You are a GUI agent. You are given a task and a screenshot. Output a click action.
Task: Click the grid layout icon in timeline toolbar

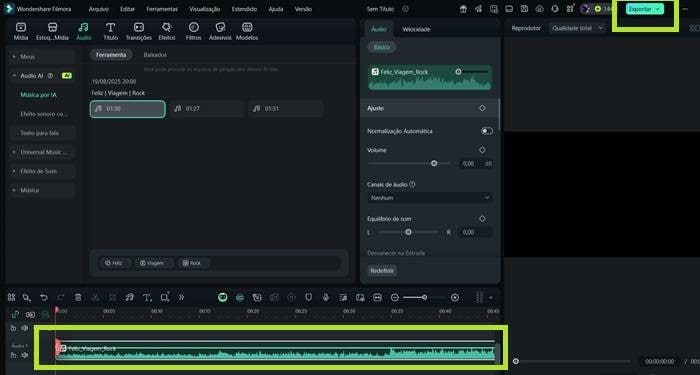[12, 297]
